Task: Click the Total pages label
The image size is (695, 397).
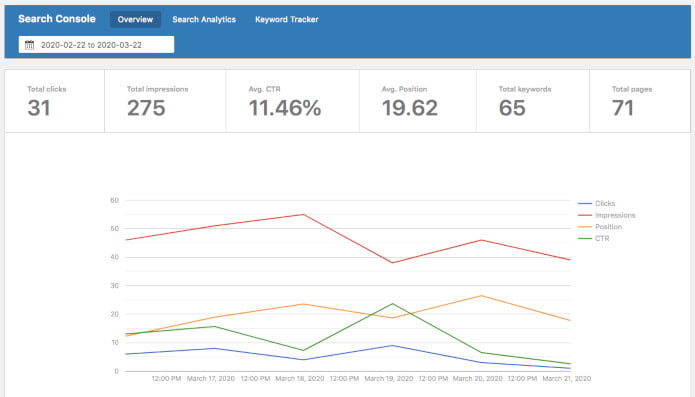Action: click(632, 89)
